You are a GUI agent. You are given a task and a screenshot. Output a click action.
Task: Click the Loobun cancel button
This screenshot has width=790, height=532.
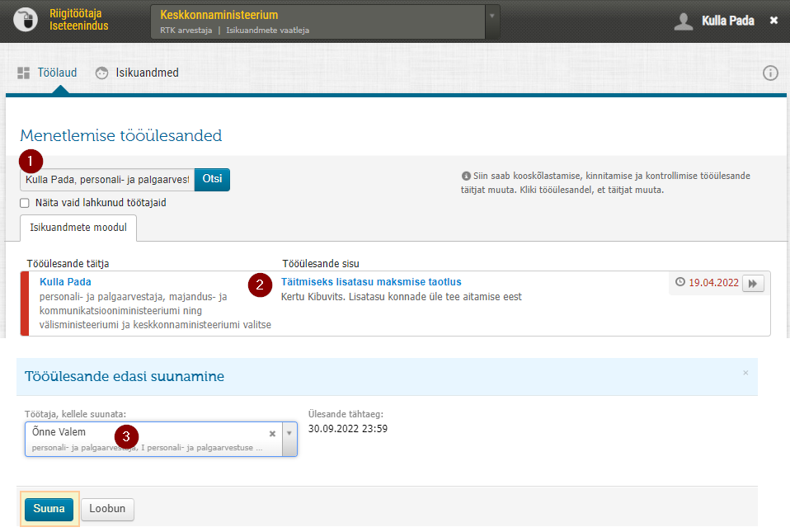pyautogui.click(x=107, y=509)
